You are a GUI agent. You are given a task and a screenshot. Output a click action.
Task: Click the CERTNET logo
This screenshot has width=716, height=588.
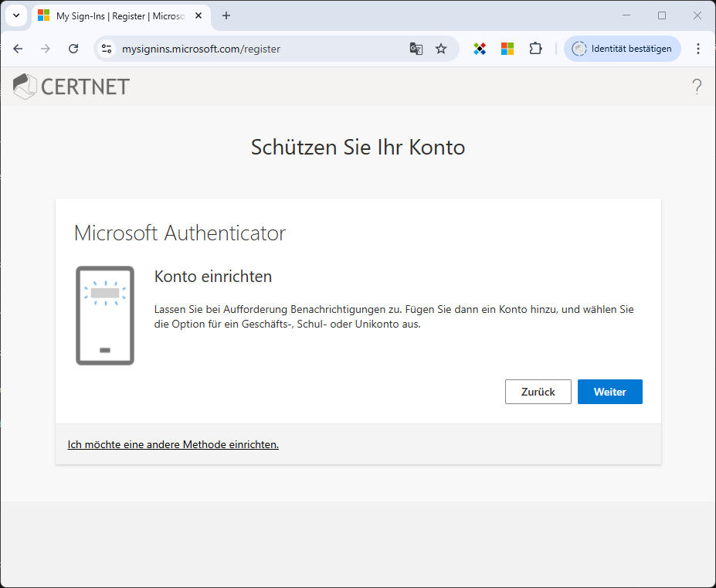(72, 87)
